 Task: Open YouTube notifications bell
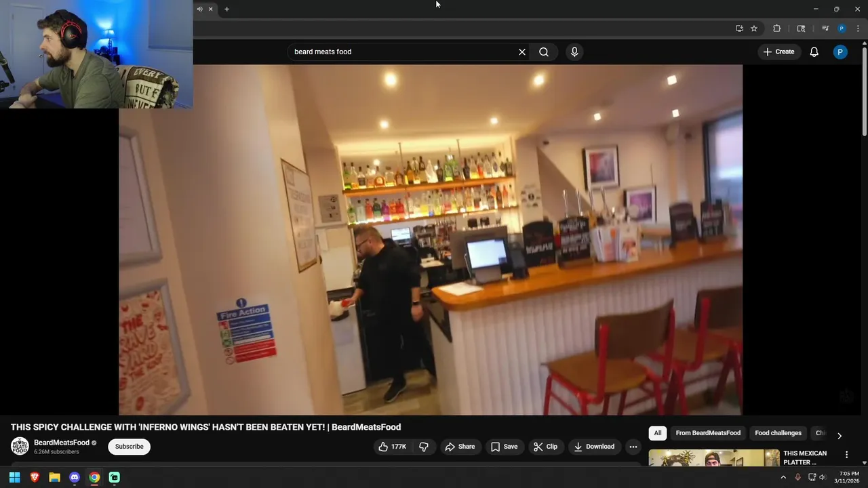tap(814, 52)
